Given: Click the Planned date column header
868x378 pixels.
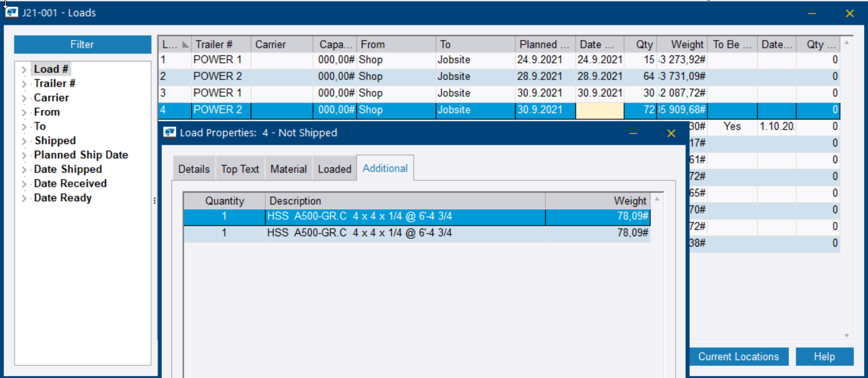Looking at the screenshot, I should pos(545,44).
